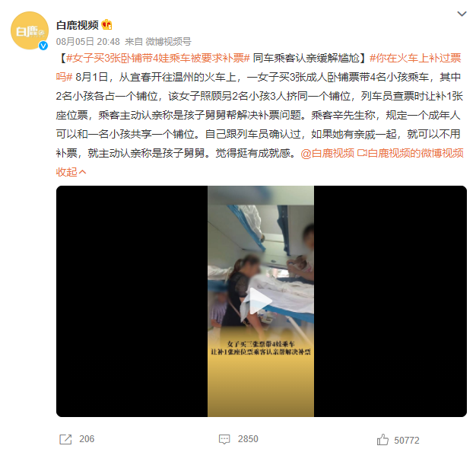
Task: Click the repost count 206
Action: (x=87, y=439)
